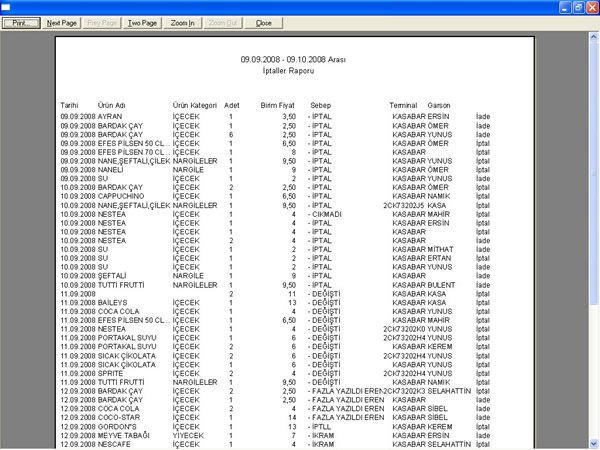Click the waiter name ERTAN
The width and height of the screenshot is (600, 450).
439,258
